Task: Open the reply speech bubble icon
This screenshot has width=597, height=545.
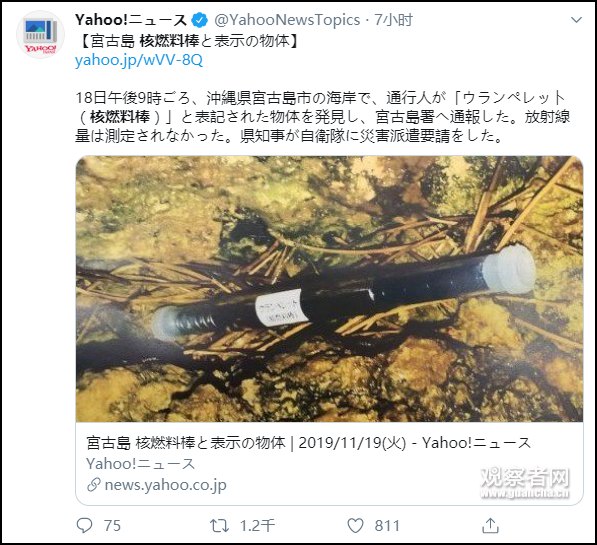Action: (84, 526)
